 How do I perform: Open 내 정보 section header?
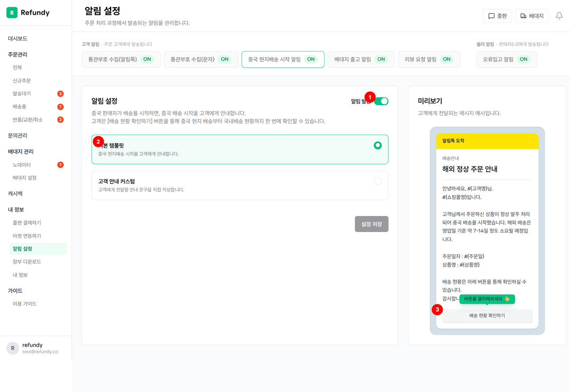point(16,209)
